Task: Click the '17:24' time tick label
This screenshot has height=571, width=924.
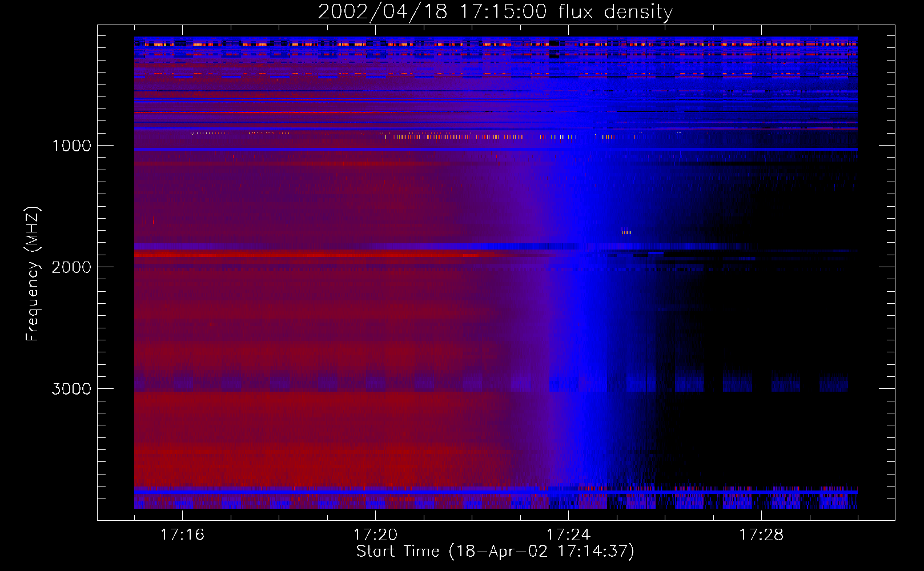Action: click(x=568, y=534)
